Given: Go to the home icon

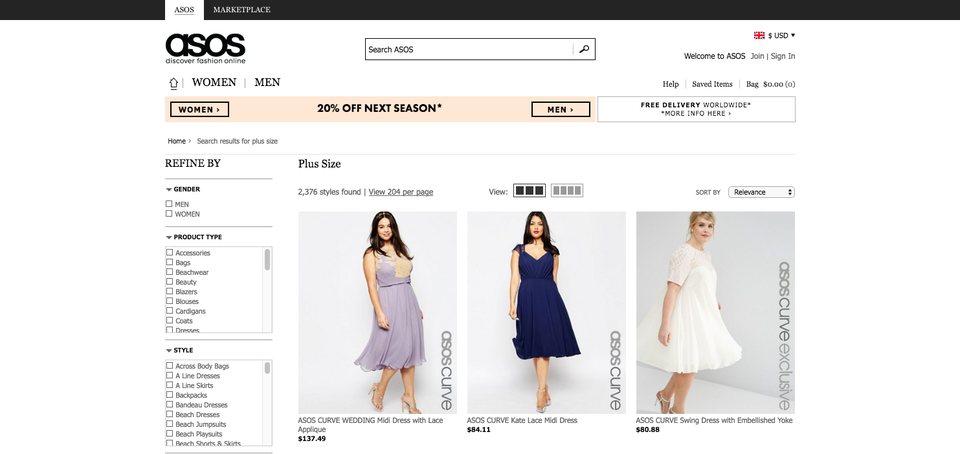Looking at the screenshot, I should [173, 83].
